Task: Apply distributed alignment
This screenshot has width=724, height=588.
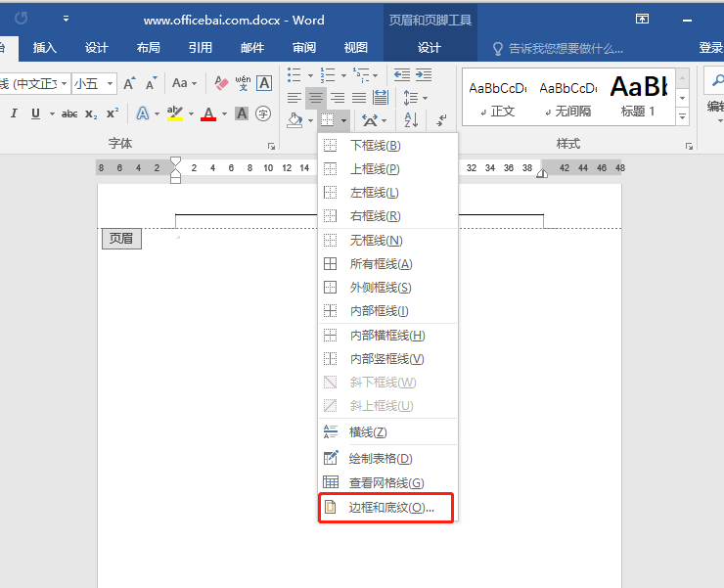Action: tap(381, 98)
